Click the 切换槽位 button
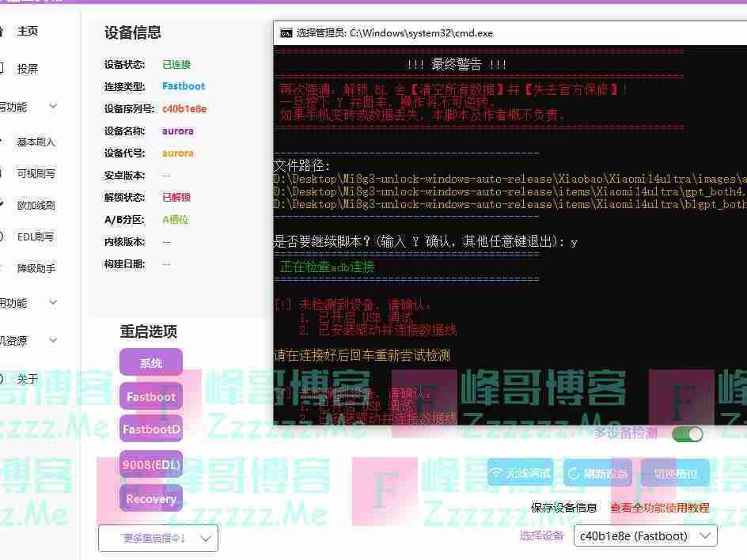The width and height of the screenshot is (747, 560). 675,473
